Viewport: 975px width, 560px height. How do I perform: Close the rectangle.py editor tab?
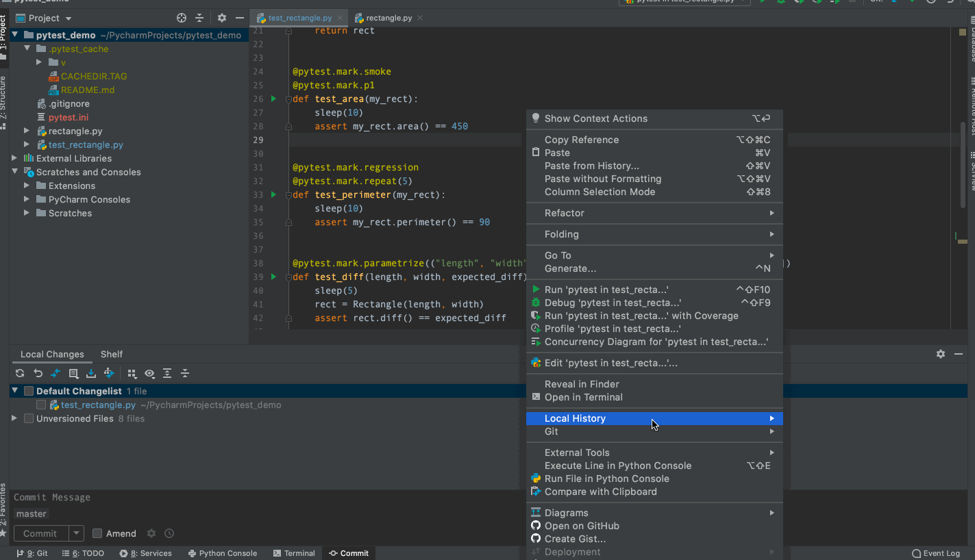pyautogui.click(x=419, y=18)
